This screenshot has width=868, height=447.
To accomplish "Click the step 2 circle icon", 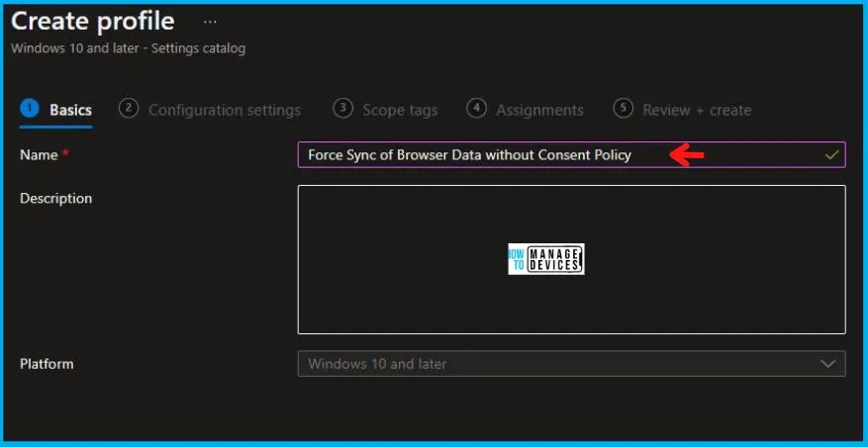I will (x=128, y=109).
